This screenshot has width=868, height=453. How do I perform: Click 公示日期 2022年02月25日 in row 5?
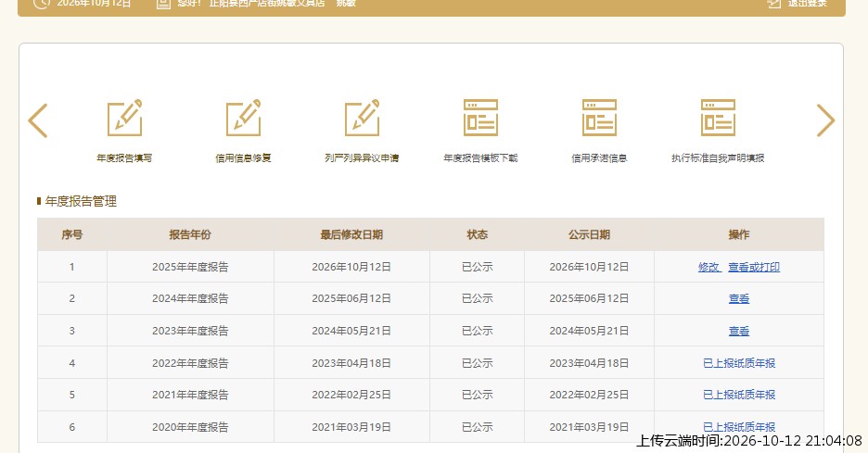pyautogui.click(x=589, y=395)
